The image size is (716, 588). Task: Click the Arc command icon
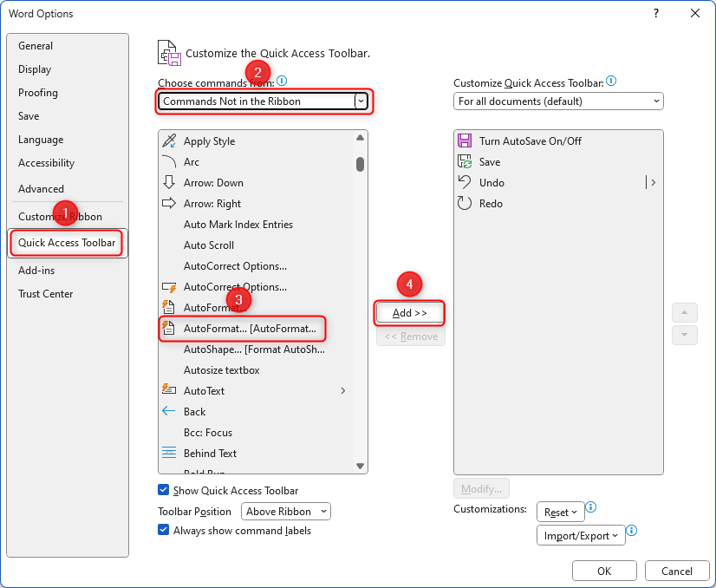(x=170, y=161)
